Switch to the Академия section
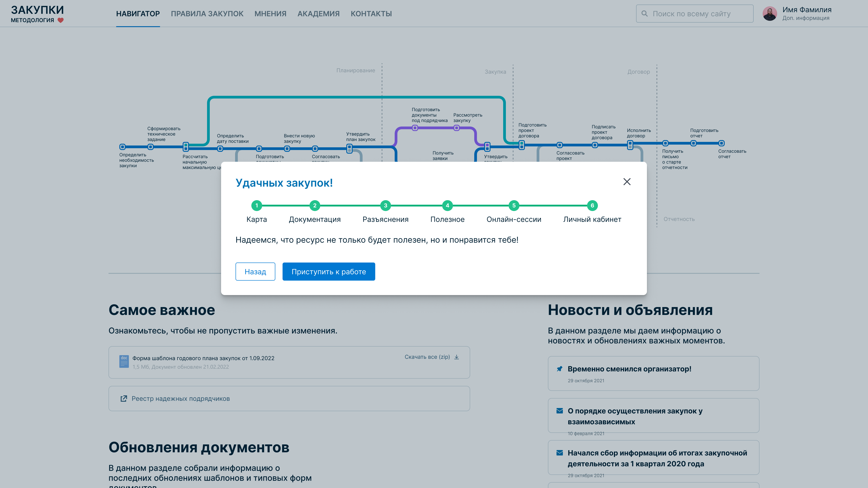The image size is (868, 488). (x=318, y=14)
